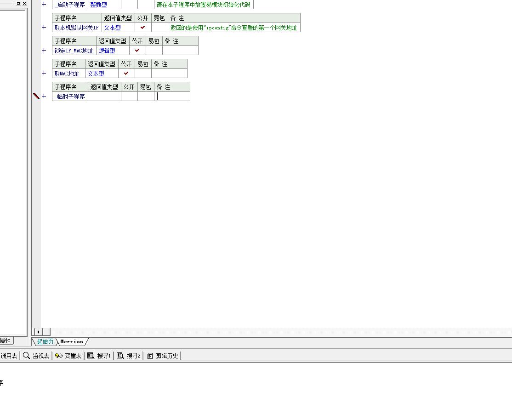512x420 pixels.
Task: Open the 调用表 output tab
Action: (9, 356)
